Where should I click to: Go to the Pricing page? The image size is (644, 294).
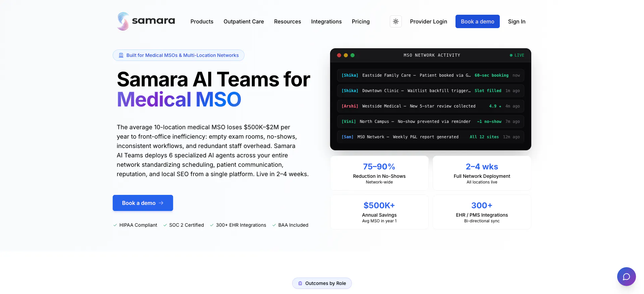pyautogui.click(x=361, y=21)
